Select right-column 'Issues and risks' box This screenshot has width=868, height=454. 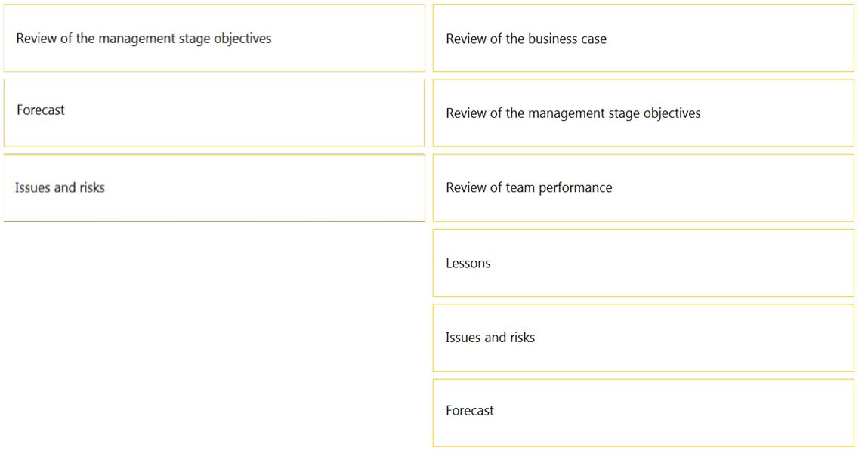tap(643, 338)
